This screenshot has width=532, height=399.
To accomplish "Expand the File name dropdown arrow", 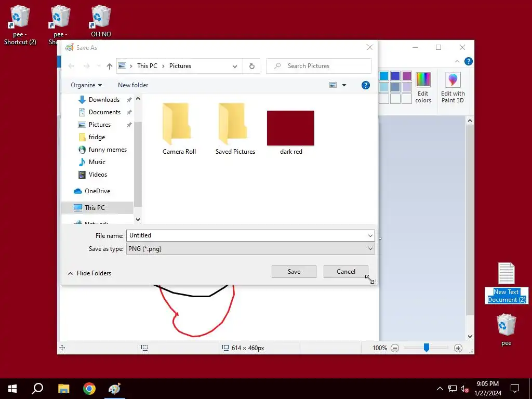I will [x=370, y=235].
